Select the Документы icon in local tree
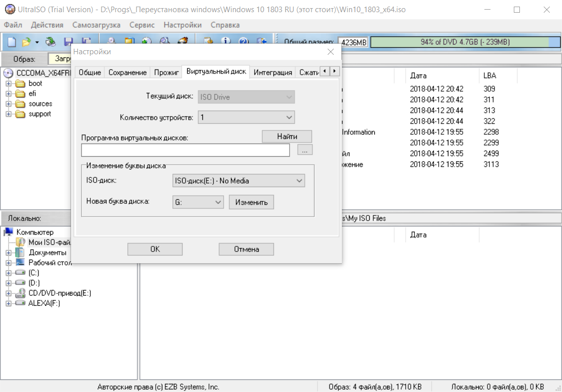 20,252
